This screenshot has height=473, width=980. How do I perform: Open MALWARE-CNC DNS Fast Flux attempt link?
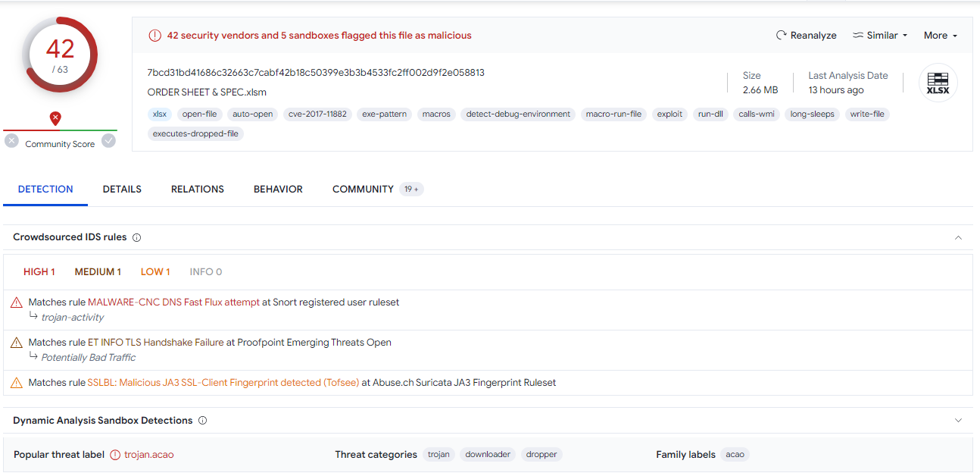pyautogui.click(x=173, y=302)
